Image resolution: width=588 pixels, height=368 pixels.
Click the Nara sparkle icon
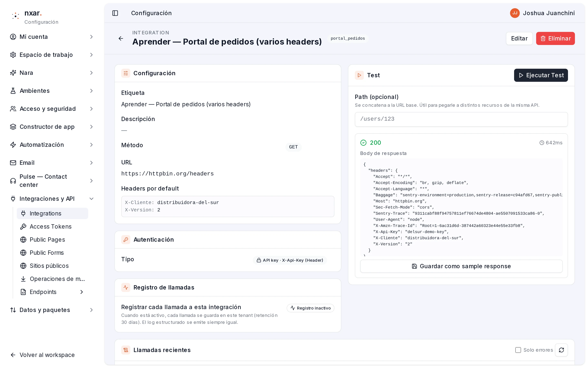13,73
